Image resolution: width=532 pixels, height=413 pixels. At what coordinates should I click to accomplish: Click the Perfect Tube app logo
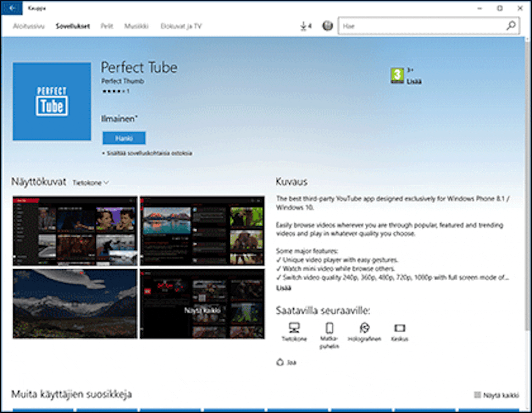pyautogui.click(x=52, y=101)
